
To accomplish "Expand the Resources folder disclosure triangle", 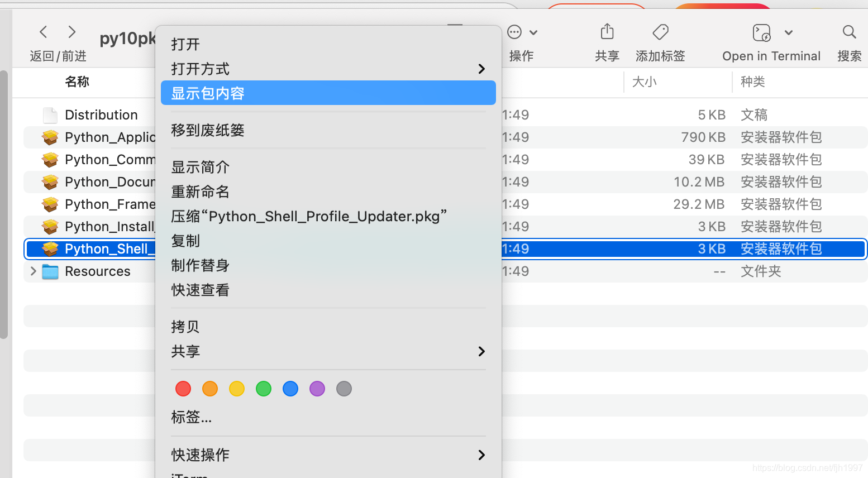I will [x=32, y=271].
